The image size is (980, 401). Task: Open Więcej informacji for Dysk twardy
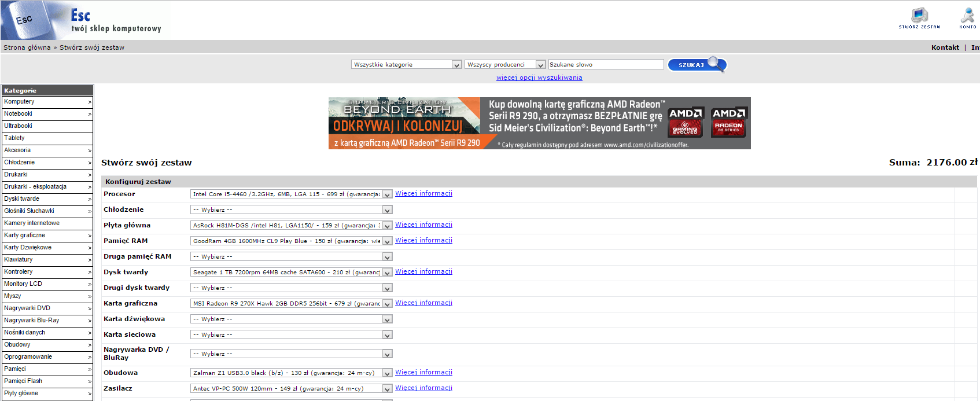pos(423,271)
